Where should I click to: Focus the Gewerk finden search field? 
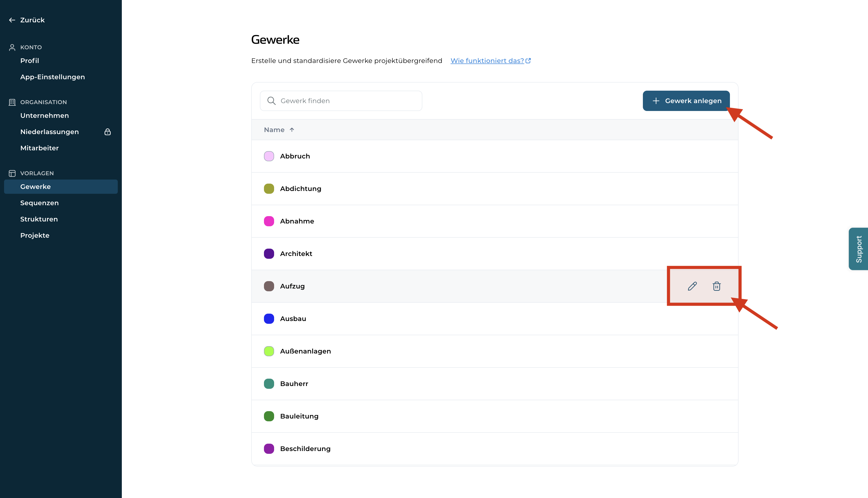click(341, 101)
